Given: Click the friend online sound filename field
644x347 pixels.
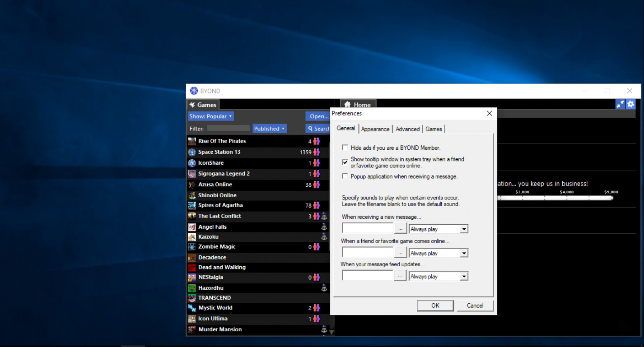Looking at the screenshot, I should pyautogui.click(x=368, y=253).
